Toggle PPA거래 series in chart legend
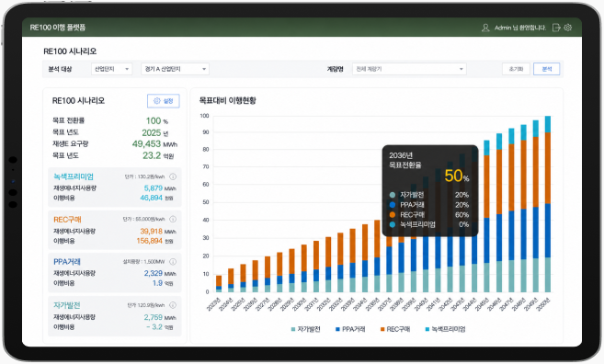The height and width of the screenshot is (364, 604). [x=350, y=329]
